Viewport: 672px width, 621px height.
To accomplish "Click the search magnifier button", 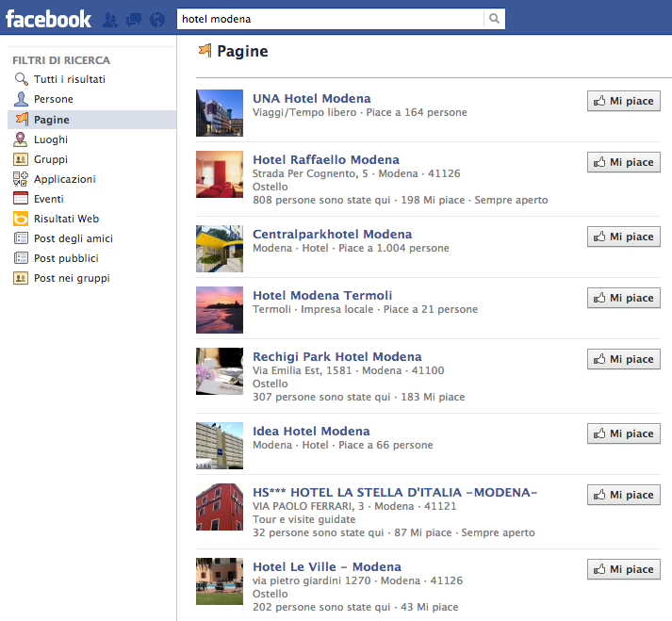I will (x=494, y=19).
